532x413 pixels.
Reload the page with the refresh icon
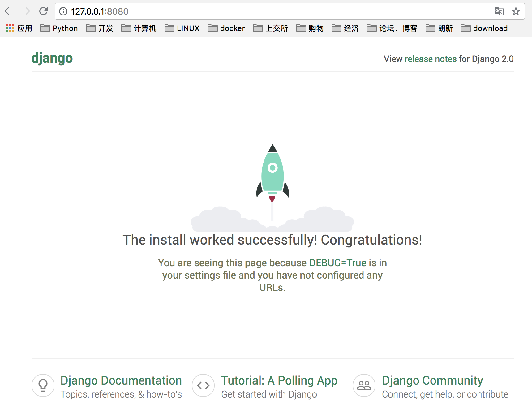point(43,11)
